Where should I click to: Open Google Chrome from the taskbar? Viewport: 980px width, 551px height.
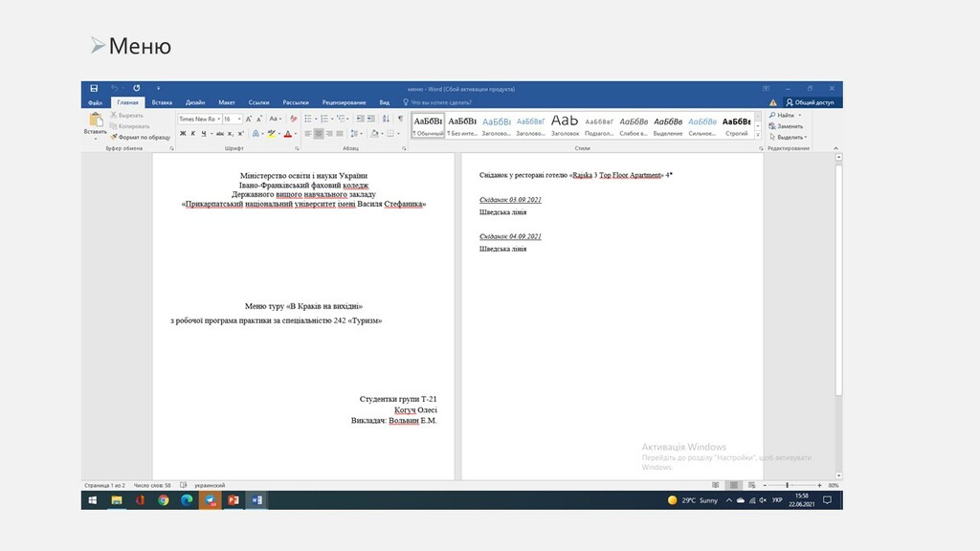pos(164,500)
